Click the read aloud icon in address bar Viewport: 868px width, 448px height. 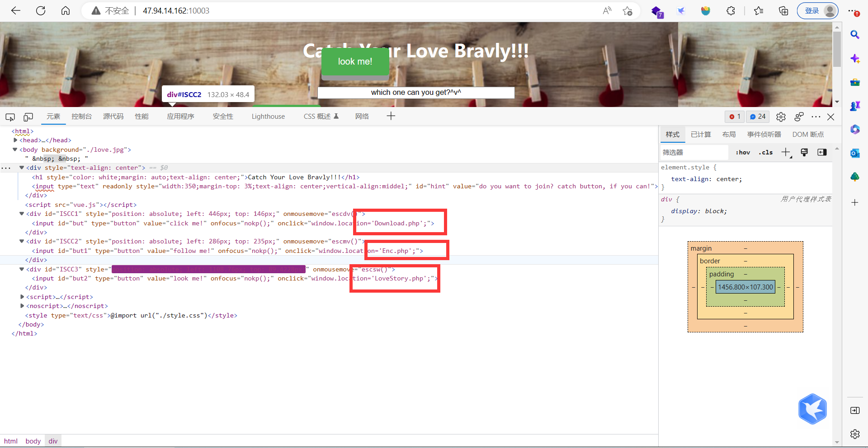tap(607, 11)
